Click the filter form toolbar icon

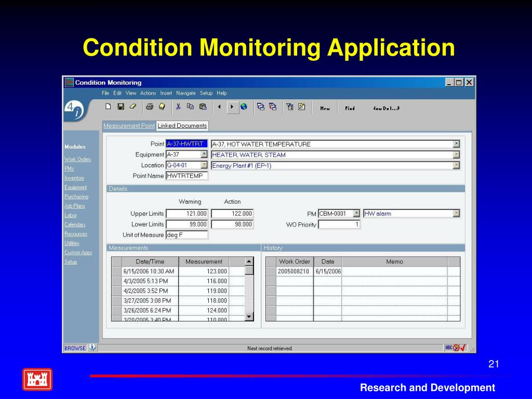(x=290, y=107)
